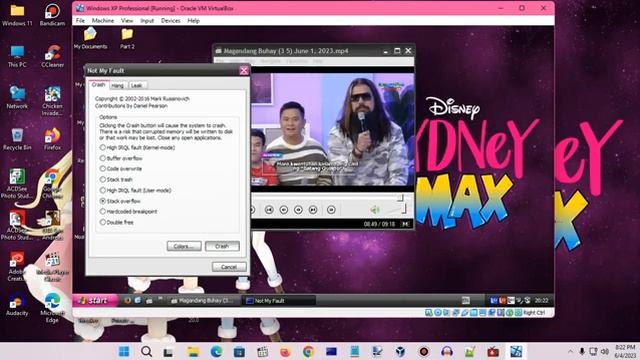Open Windows 11 Start menu
The image size is (640, 360).
pos(124,351)
